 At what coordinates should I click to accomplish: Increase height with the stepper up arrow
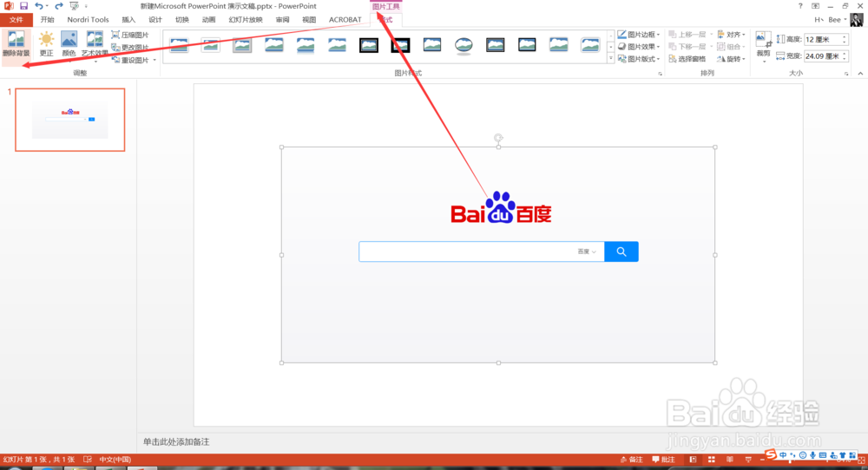845,37
